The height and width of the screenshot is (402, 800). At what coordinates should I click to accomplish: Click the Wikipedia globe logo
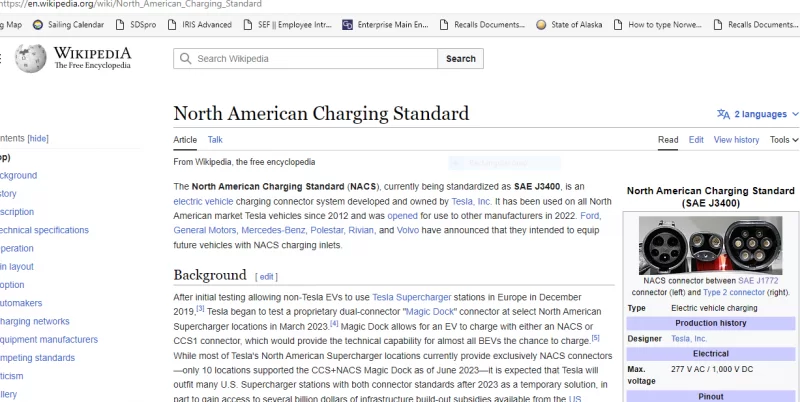[28, 58]
